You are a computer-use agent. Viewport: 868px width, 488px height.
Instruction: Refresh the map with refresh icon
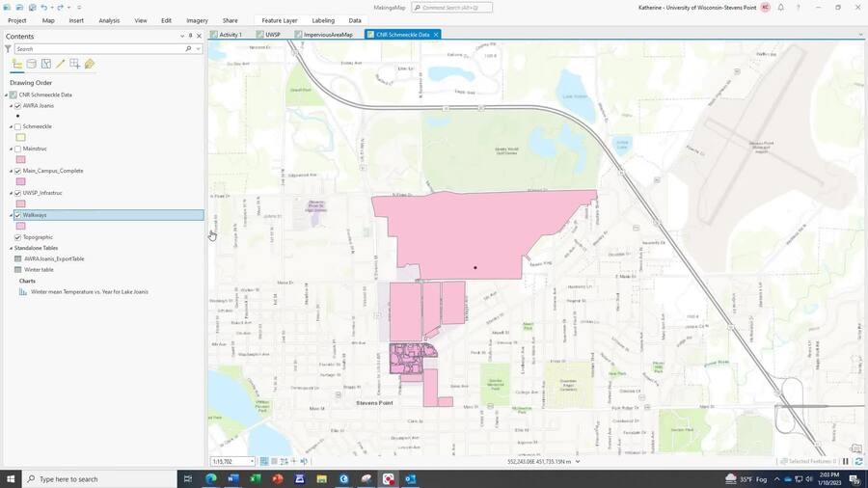(858, 461)
